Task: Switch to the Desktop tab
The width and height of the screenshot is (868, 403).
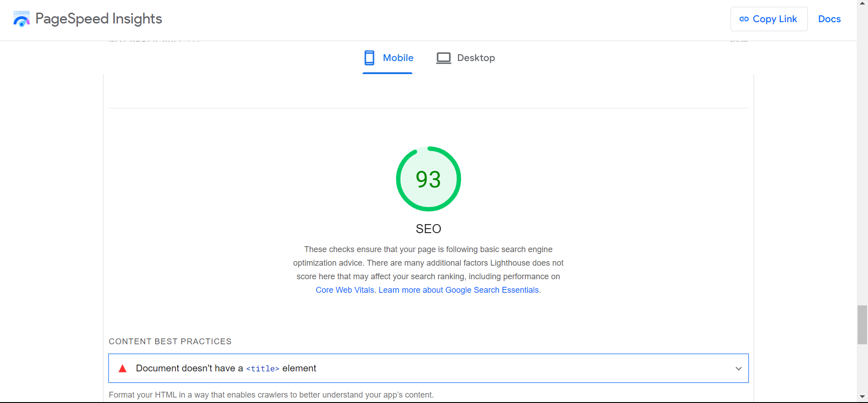Action: click(x=465, y=58)
